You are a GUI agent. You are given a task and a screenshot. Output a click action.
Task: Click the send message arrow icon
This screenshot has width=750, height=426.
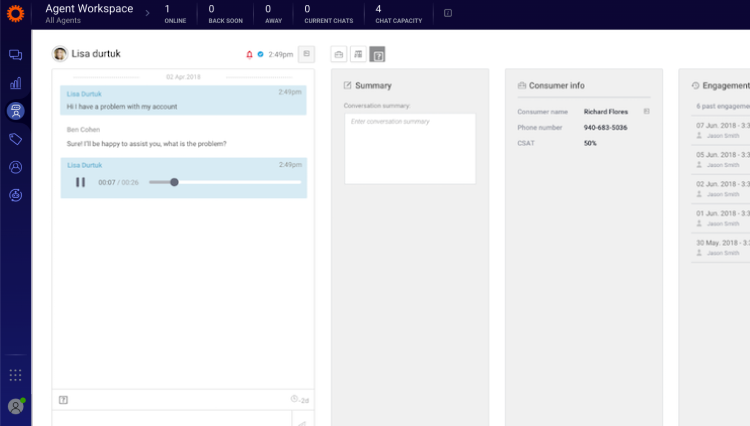click(x=302, y=423)
